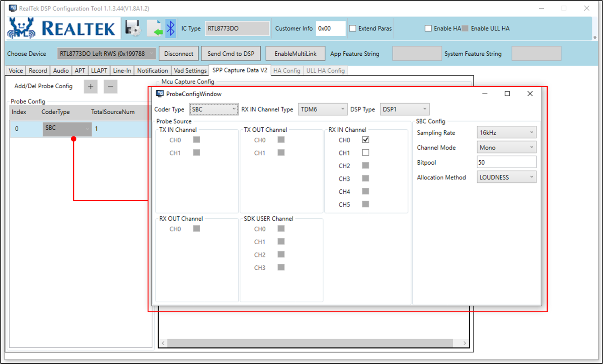
Task: Toggle RX IN Channel CH2 checkbox
Action: click(365, 165)
